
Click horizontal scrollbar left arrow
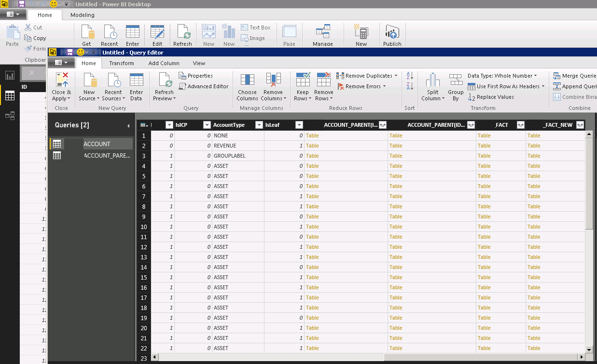[155, 357]
